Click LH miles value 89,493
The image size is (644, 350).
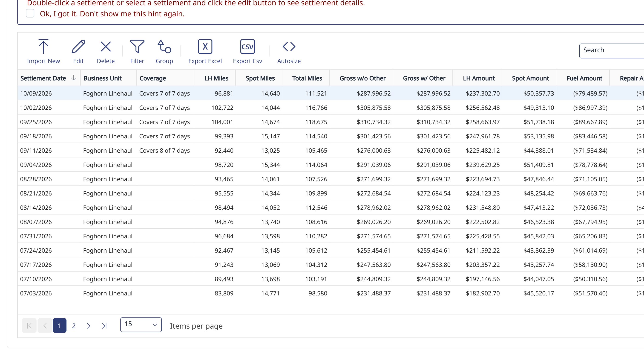(x=224, y=279)
